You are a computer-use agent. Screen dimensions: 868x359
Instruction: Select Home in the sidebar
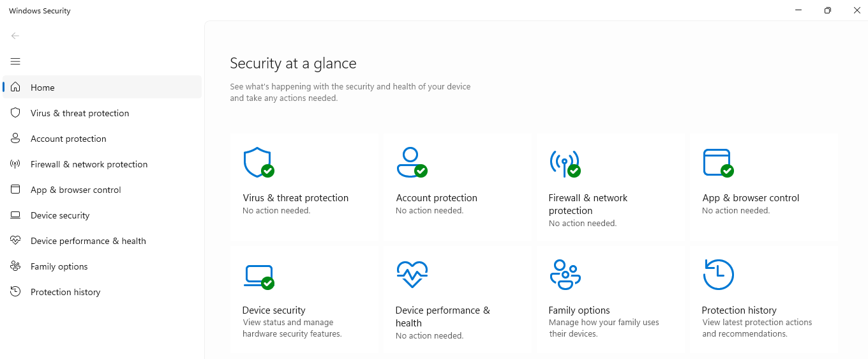(x=102, y=88)
